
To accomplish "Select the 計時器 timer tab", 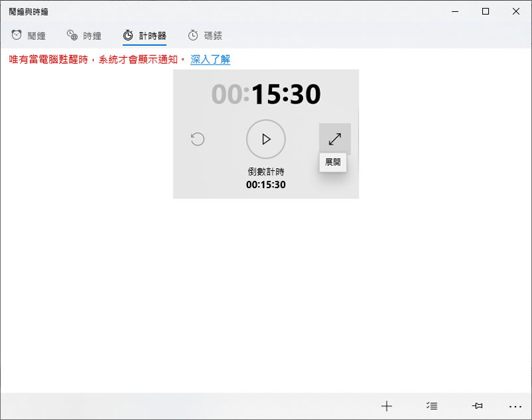I will pos(144,35).
